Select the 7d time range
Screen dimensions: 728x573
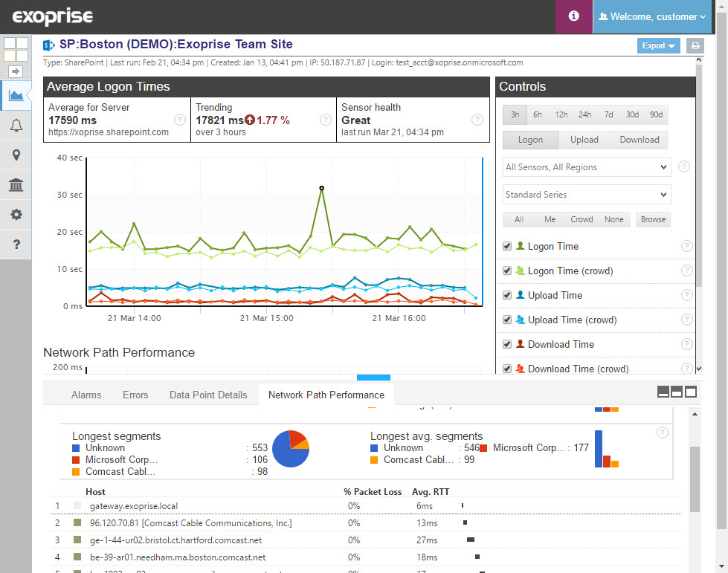click(608, 114)
